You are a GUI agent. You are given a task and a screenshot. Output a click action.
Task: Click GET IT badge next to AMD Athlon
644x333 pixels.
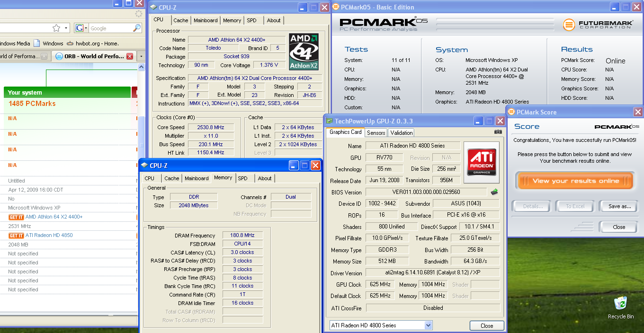pyautogui.click(x=16, y=217)
